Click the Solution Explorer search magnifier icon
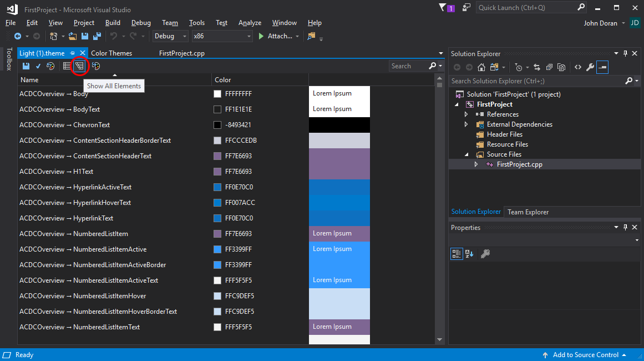This screenshot has width=644, height=361. [x=629, y=81]
